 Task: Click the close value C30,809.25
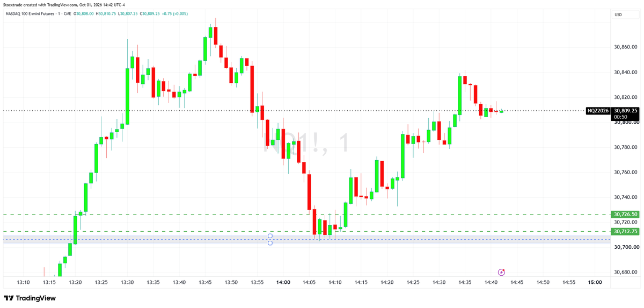[x=151, y=13]
